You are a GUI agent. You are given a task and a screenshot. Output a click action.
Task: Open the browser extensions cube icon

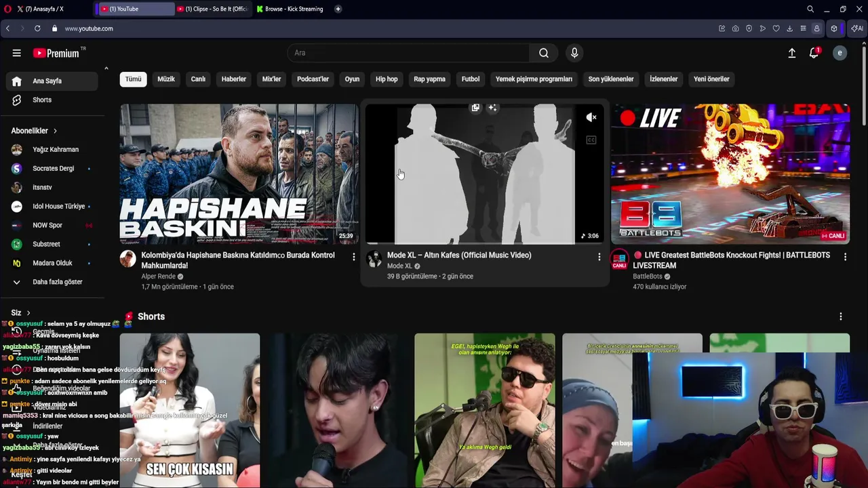coord(834,28)
